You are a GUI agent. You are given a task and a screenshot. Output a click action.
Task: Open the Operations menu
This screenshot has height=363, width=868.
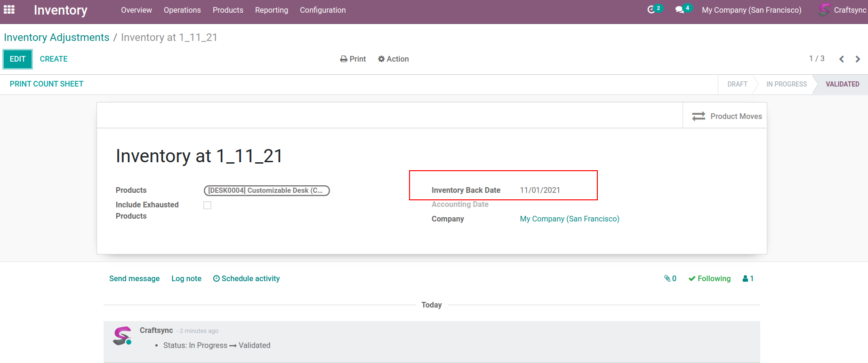pyautogui.click(x=182, y=10)
